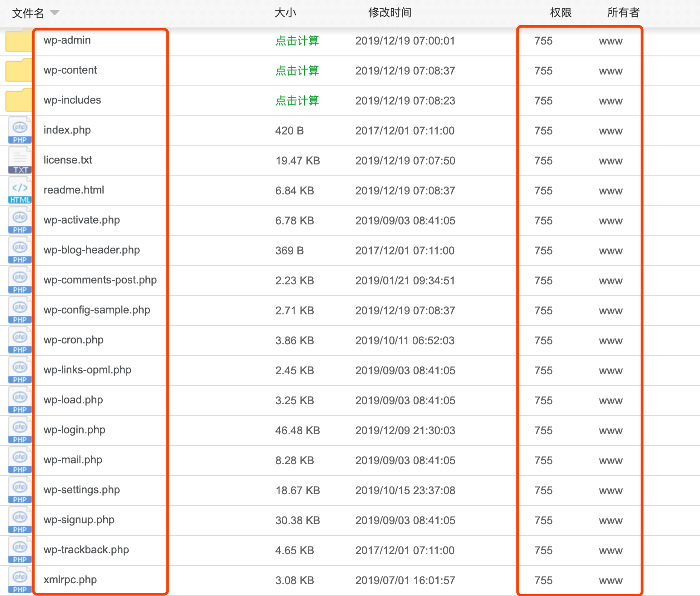Screen dimensions: 700x596
Task: Open the wp-content folder name
Action: (x=70, y=70)
